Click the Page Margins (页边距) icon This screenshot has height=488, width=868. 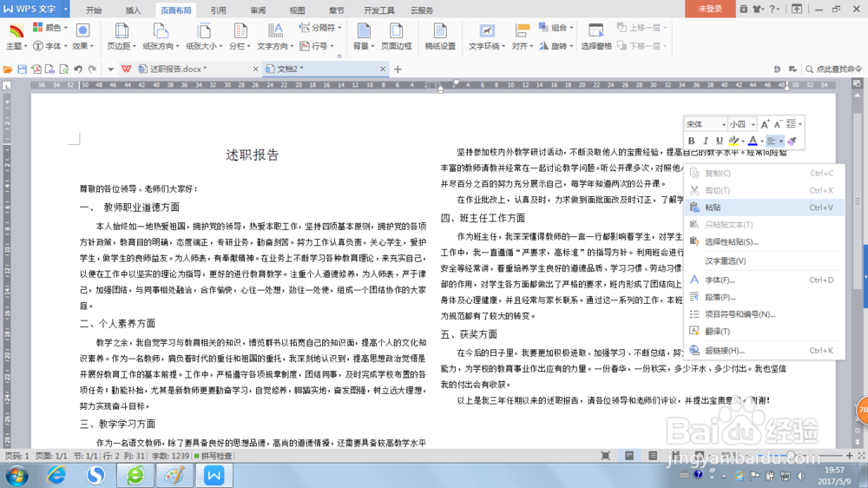click(x=122, y=31)
